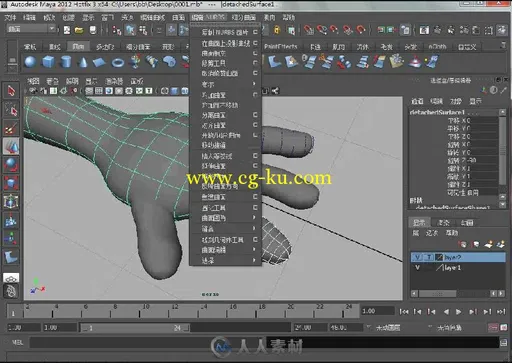Click the create new layer icon

tap(489, 245)
